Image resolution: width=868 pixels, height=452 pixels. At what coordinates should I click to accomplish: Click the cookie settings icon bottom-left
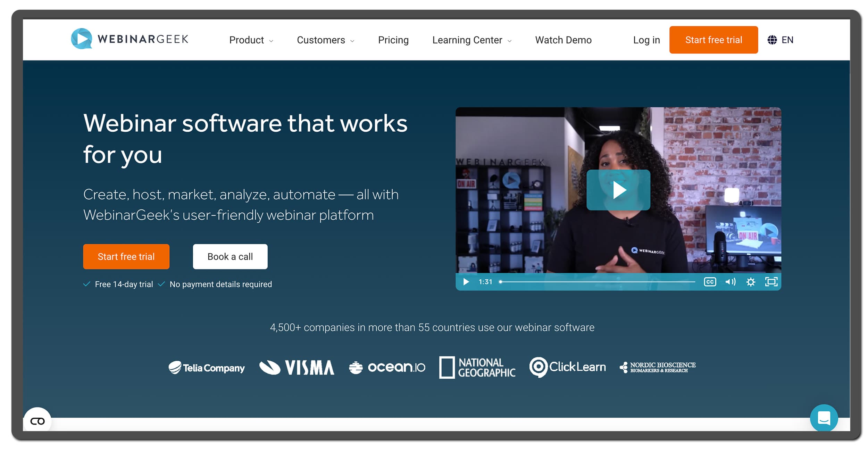pos(37,421)
